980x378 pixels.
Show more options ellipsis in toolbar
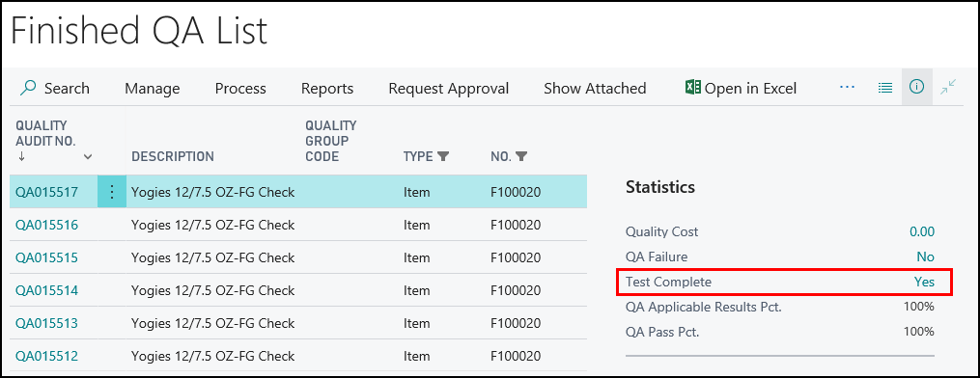tap(847, 88)
